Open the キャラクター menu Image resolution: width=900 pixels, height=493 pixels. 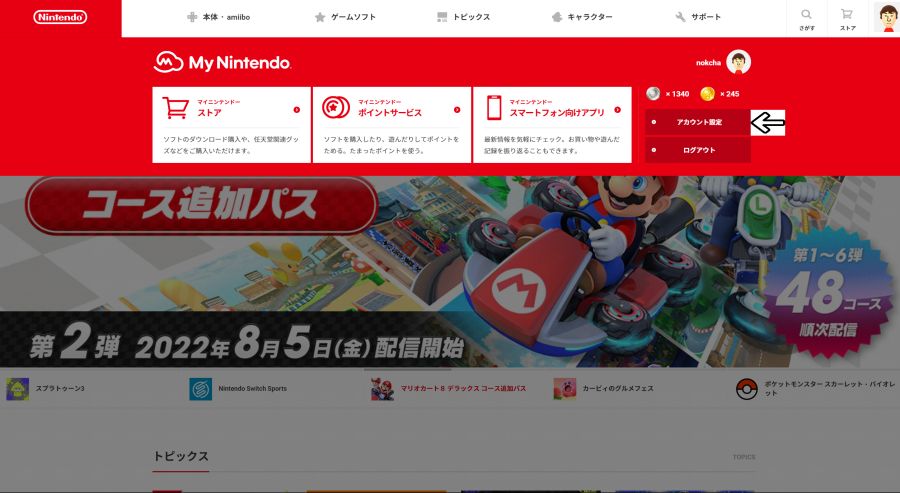pyautogui.click(x=582, y=17)
